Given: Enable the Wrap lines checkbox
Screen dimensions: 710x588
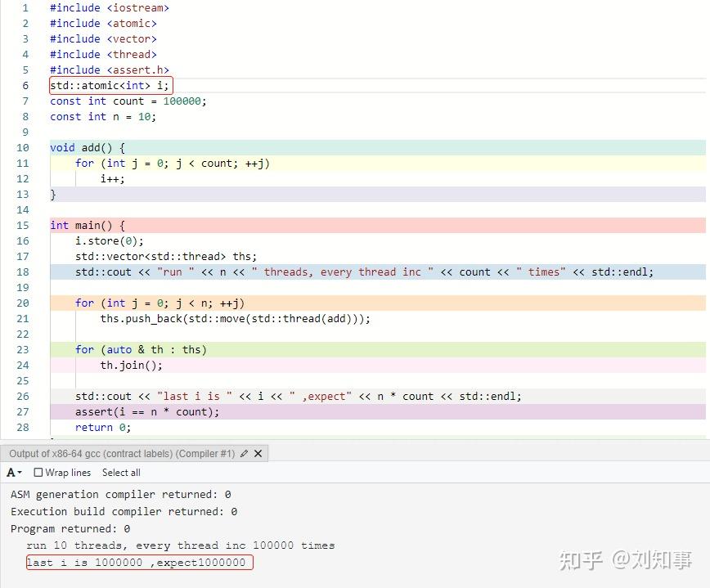Looking at the screenshot, I should click(x=37, y=473).
